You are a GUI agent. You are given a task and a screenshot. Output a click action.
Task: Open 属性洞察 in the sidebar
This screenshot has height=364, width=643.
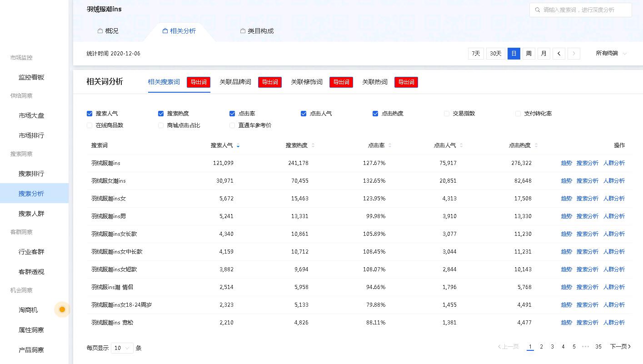(31, 330)
